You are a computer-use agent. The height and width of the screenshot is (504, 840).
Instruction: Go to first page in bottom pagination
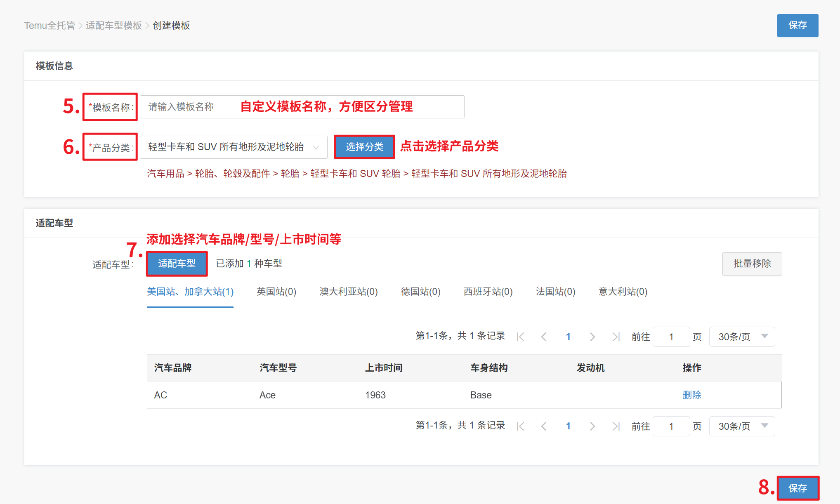[521, 426]
